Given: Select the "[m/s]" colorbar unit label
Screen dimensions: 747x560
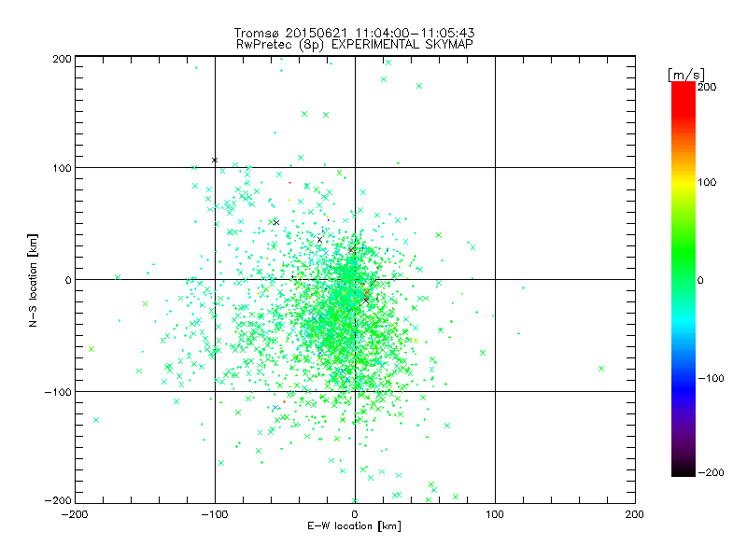Looking at the screenshot, I should (x=686, y=75).
